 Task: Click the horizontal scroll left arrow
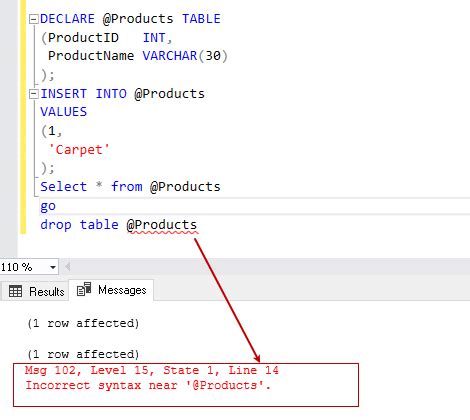click(68, 267)
